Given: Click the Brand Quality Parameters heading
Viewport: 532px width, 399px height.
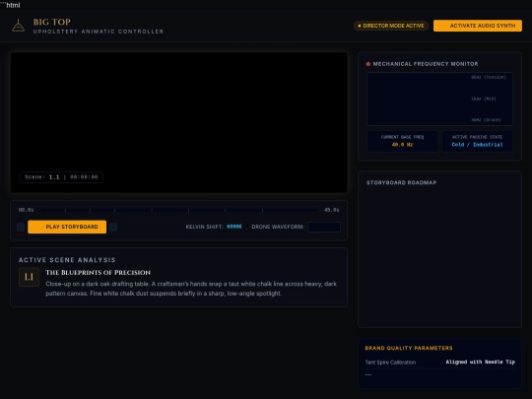Looking at the screenshot, I should click(x=409, y=348).
